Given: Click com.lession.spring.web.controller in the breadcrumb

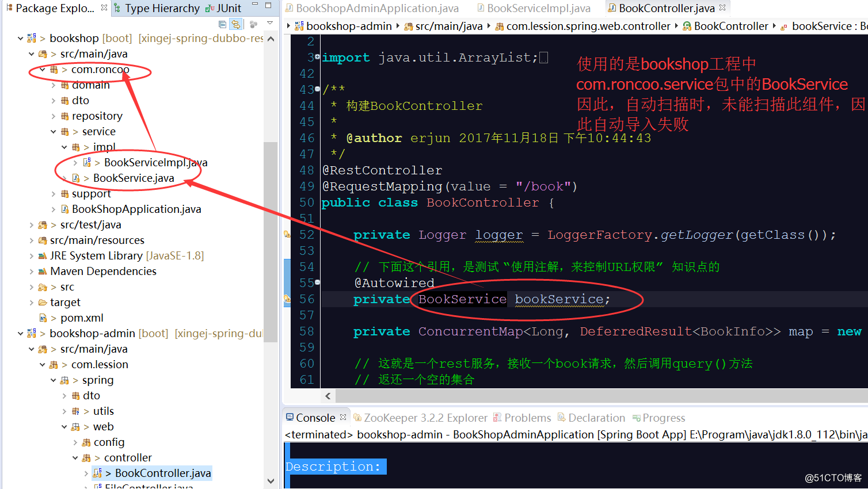Looking at the screenshot, I should click(x=588, y=26).
